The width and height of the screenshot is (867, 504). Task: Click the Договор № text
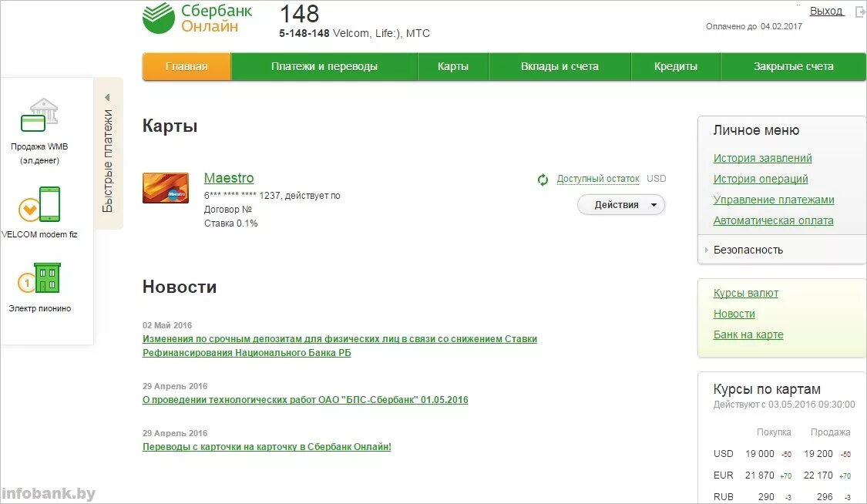(x=228, y=210)
